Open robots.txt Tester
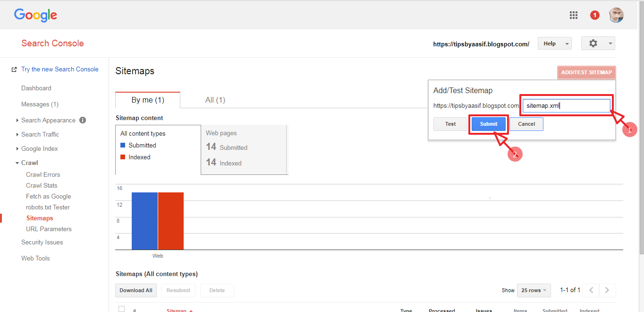Image resolution: width=644 pixels, height=312 pixels. coord(48,207)
